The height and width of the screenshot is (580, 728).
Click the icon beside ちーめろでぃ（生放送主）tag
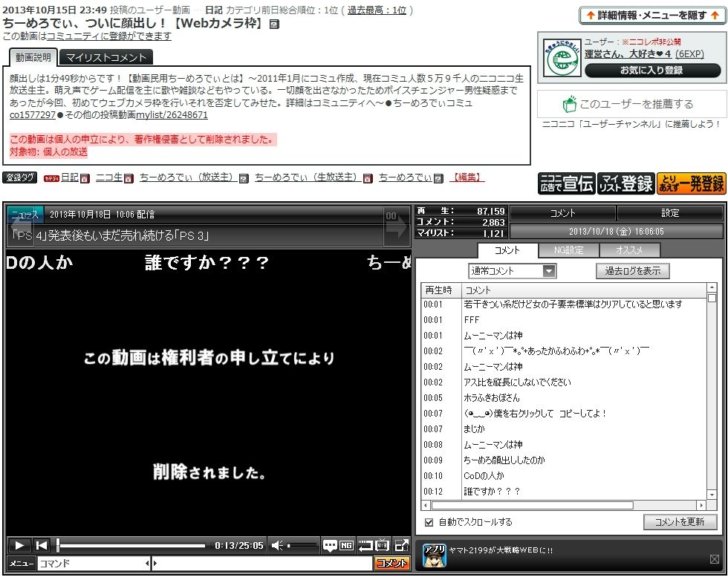pyautogui.click(x=368, y=178)
